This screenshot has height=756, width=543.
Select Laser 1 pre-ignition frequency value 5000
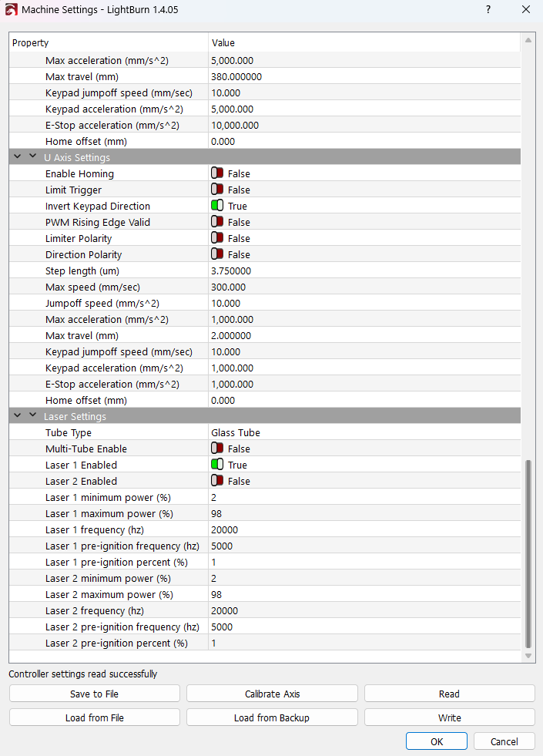[x=222, y=546]
